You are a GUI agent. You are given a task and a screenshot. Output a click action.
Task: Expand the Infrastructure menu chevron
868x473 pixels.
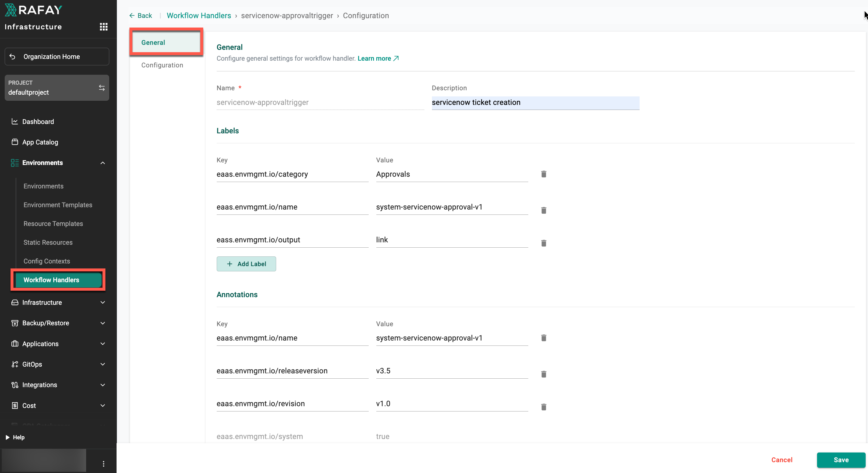coord(103,302)
